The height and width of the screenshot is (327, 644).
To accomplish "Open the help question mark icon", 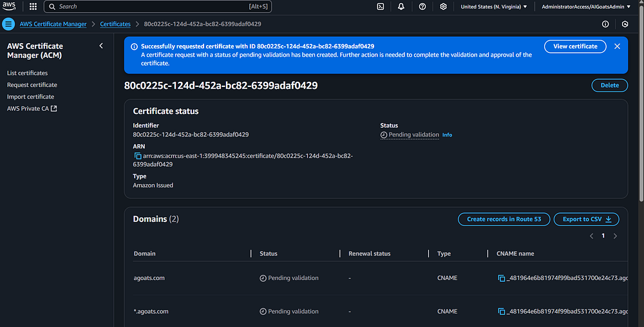I will coord(422,6).
